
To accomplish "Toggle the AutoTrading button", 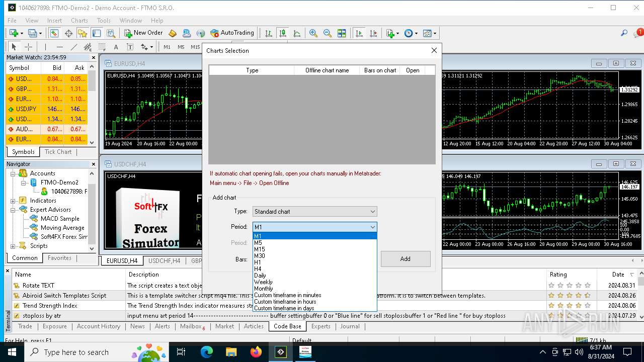I will (x=232, y=33).
